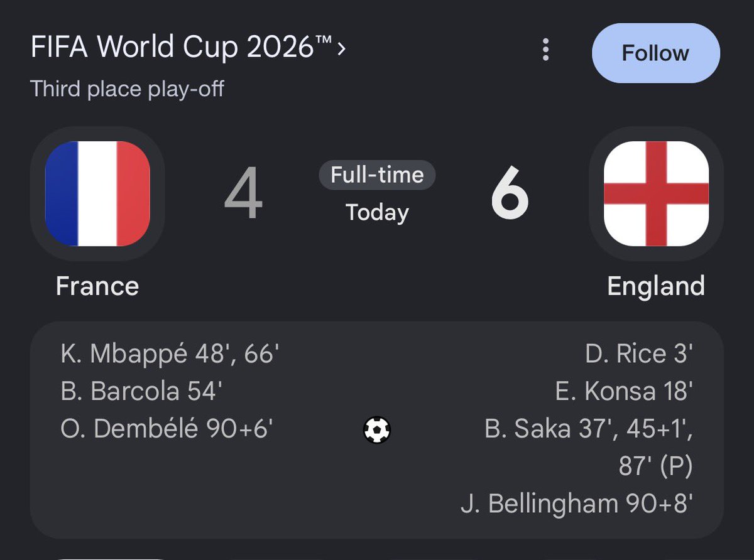
Task: Select K. Mbappé scorer entry
Action: coord(170,355)
